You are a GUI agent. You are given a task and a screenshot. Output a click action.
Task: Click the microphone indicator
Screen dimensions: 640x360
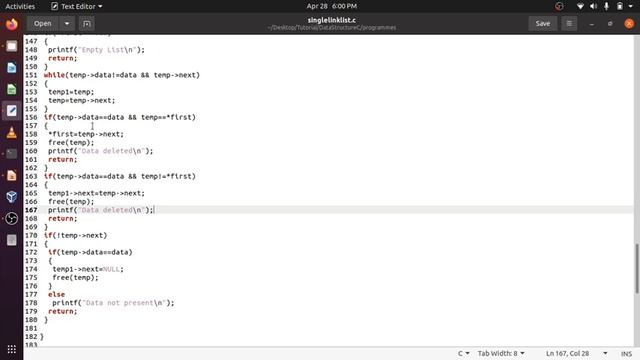[x=607, y=6]
